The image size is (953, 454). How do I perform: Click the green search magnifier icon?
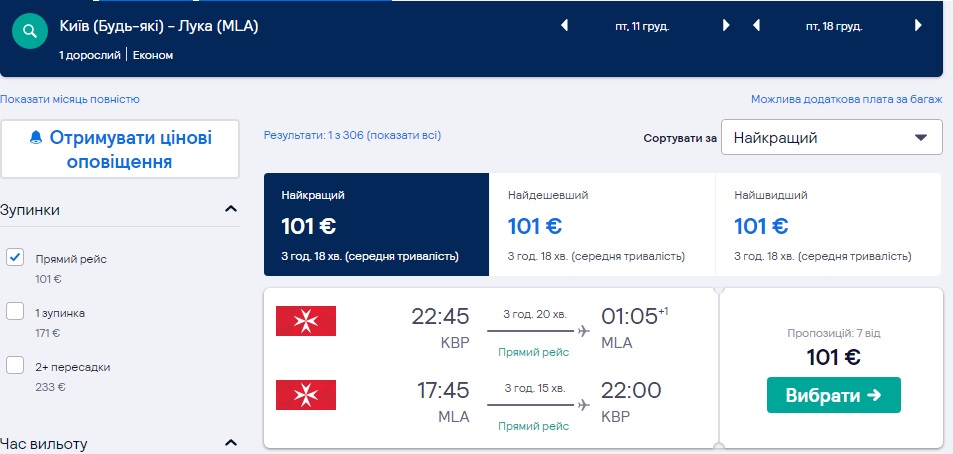point(30,31)
